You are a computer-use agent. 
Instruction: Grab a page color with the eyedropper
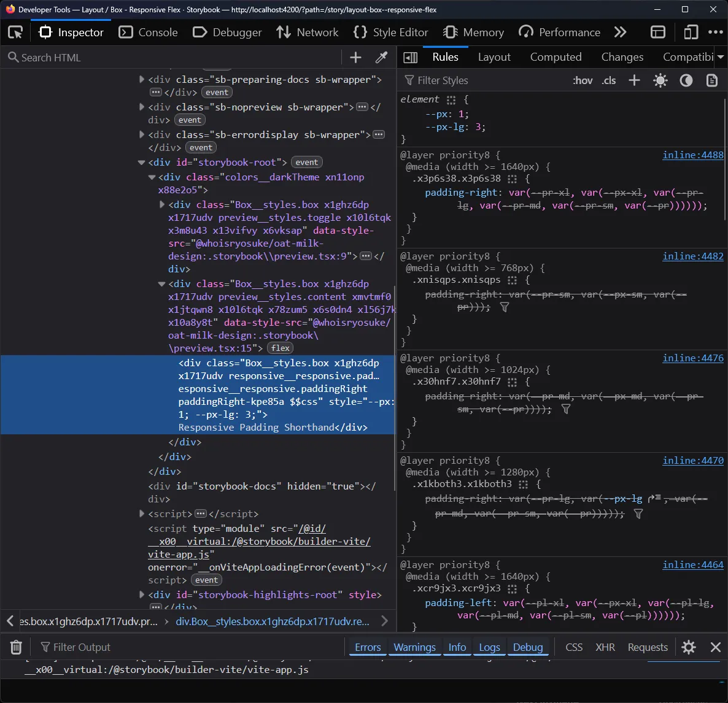pos(381,57)
